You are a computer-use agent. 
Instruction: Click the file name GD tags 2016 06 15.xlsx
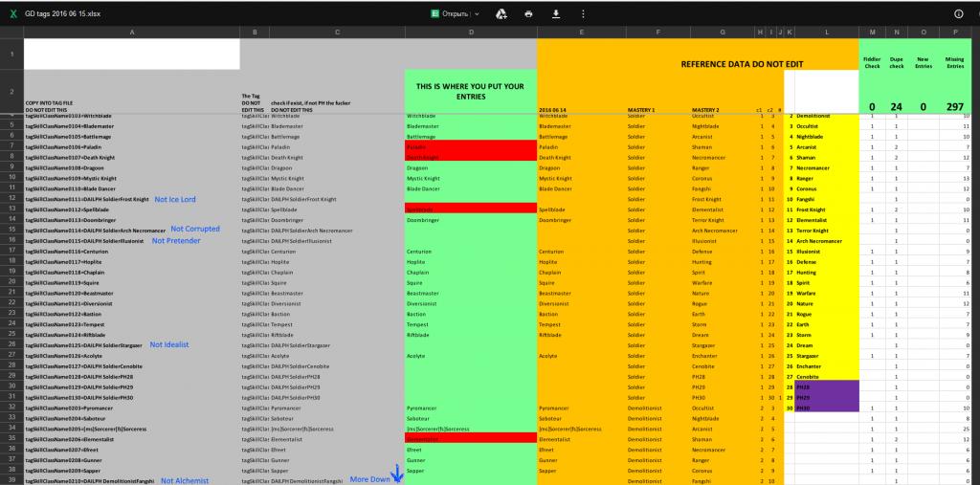64,14
